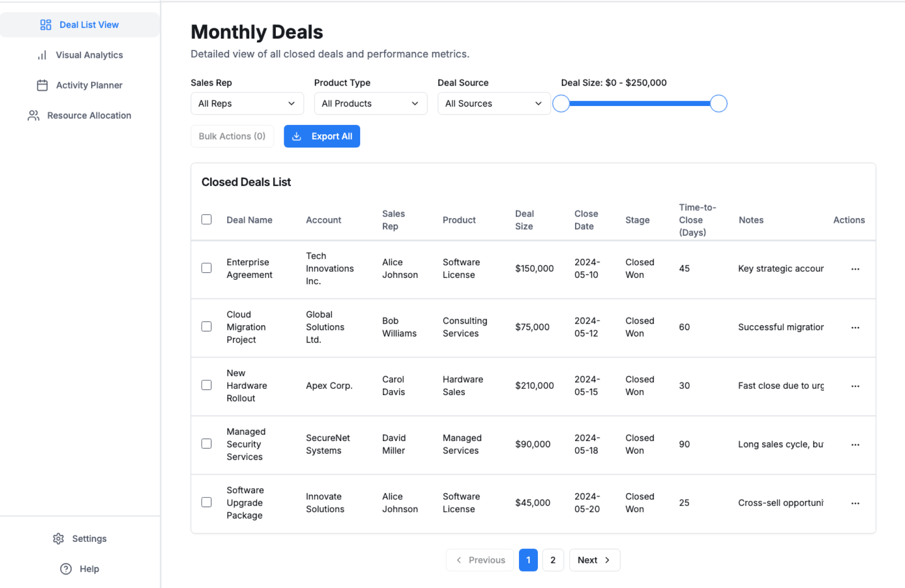Click the Help question mark icon

66,569
